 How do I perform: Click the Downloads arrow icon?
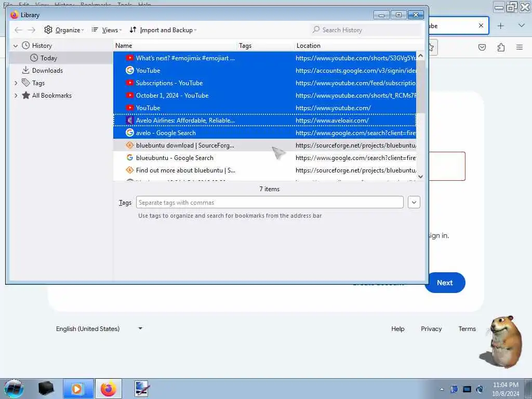pyautogui.click(x=25, y=70)
